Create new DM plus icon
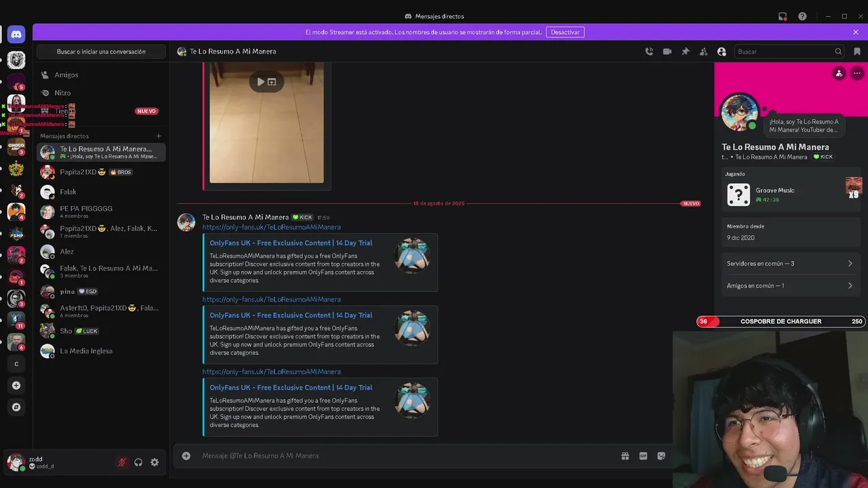Screen dimensions: 868x488 [159, 136]
